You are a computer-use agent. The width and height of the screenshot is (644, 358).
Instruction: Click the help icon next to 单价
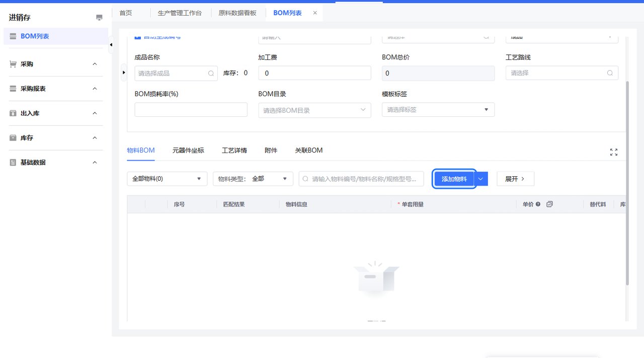(x=538, y=204)
